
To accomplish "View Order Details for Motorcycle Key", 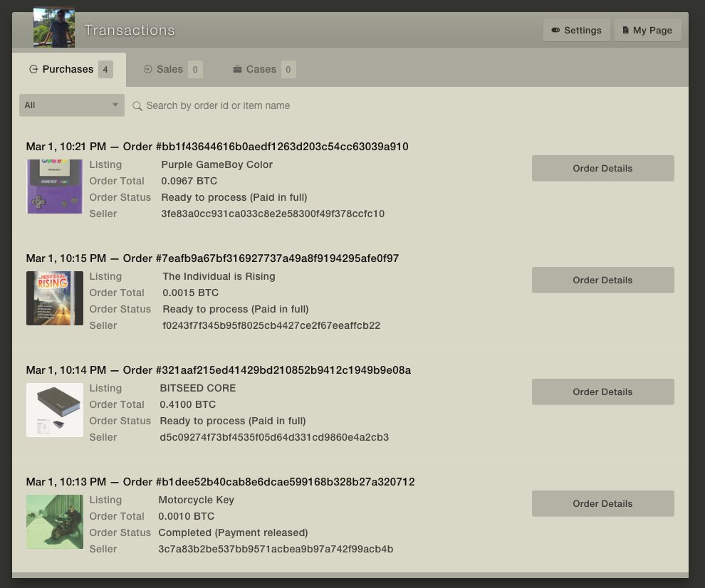I will (602, 504).
